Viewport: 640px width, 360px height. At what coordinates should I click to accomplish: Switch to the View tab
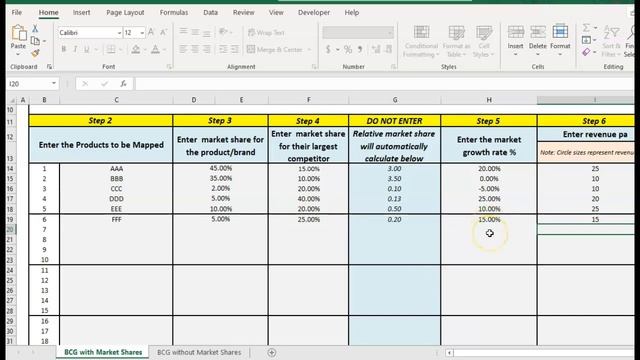point(276,13)
